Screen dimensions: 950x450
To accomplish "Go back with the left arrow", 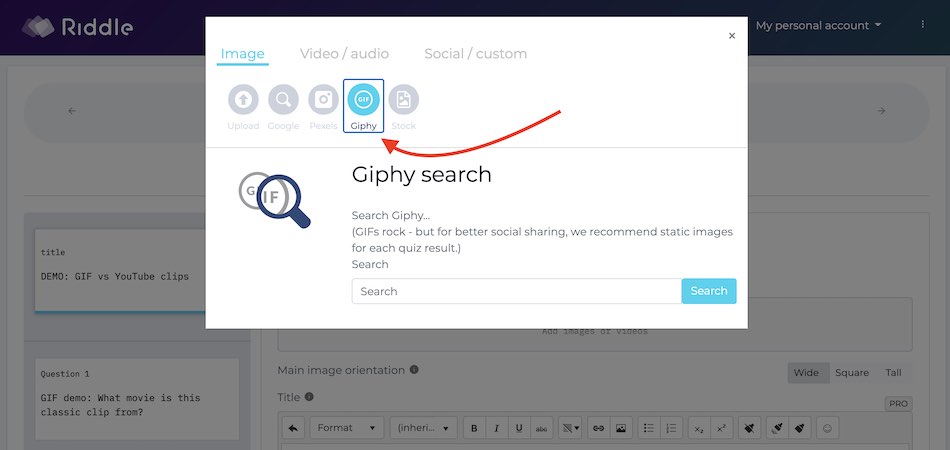I will tap(72, 111).
